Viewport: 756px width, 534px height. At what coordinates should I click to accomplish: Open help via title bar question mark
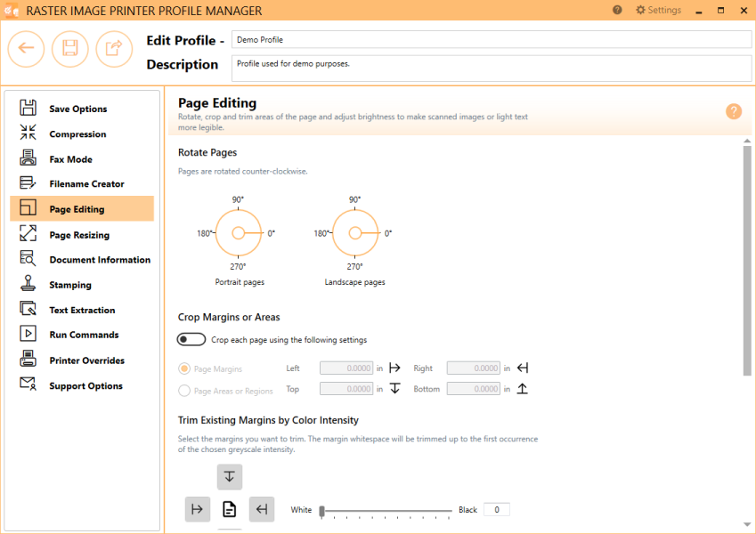click(617, 10)
